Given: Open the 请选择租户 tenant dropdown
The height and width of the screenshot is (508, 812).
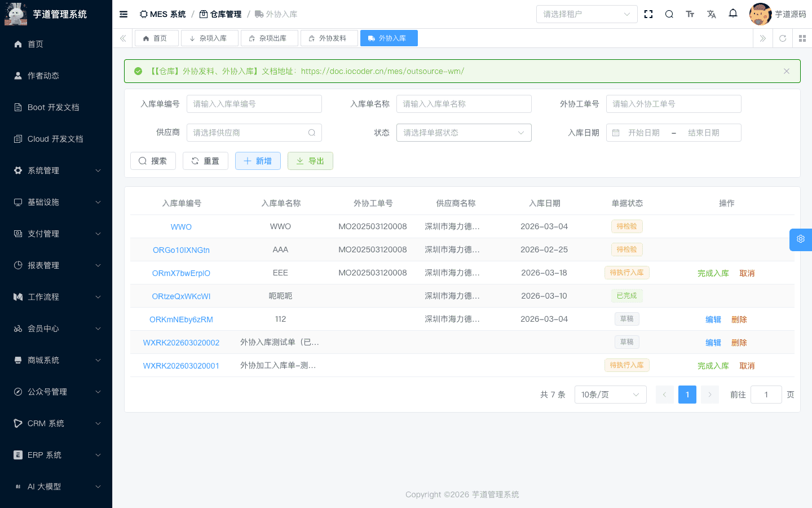Looking at the screenshot, I should pyautogui.click(x=586, y=14).
